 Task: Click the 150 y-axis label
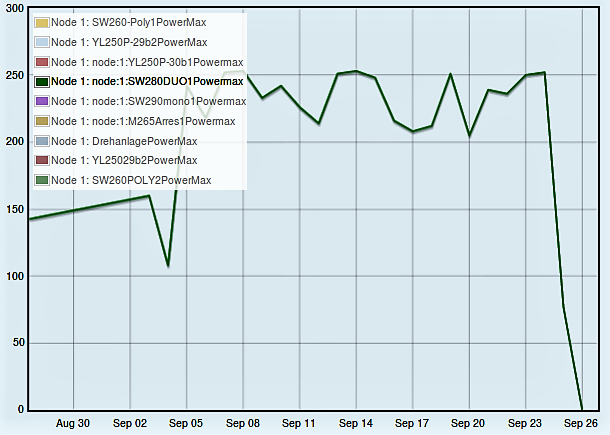tap(14, 209)
